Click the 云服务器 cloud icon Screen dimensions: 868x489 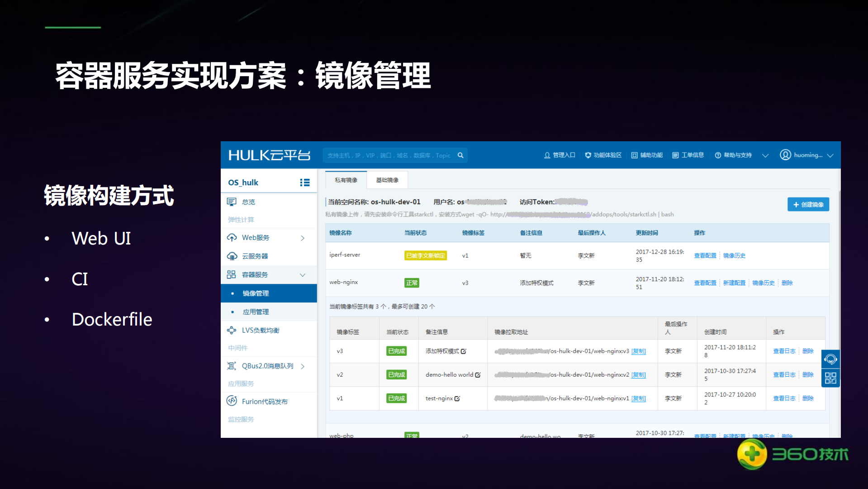(232, 256)
